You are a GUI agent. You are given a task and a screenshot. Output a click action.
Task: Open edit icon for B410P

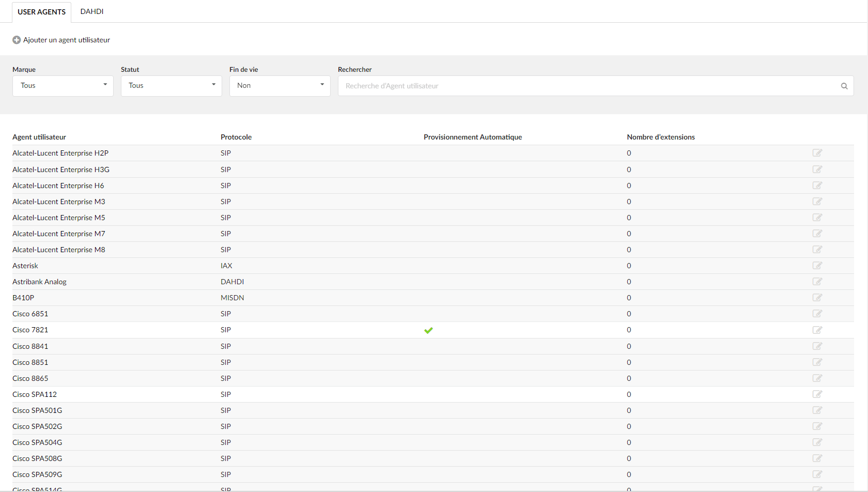[817, 298]
